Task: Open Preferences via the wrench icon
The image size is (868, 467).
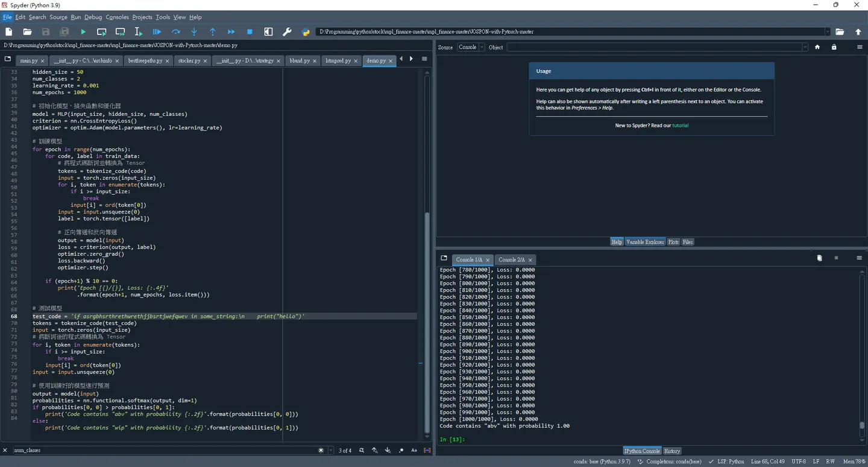Action: pyautogui.click(x=287, y=32)
